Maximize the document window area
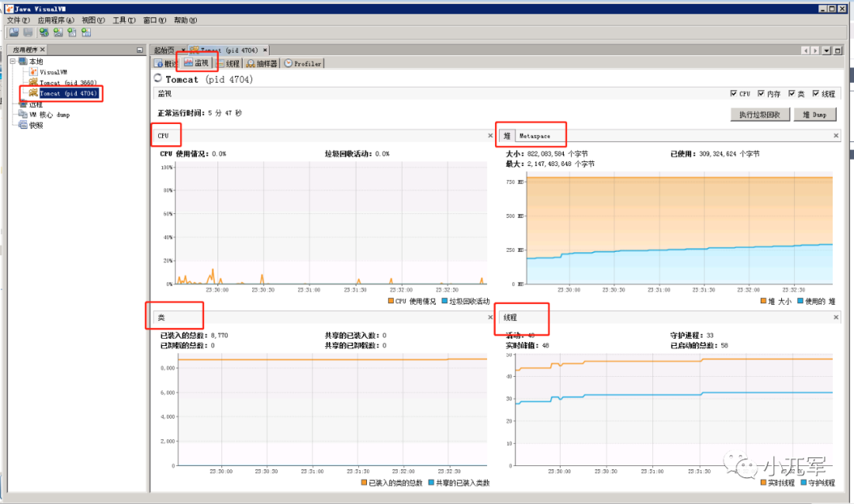The image size is (854, 504). click(x=838, y=51)
